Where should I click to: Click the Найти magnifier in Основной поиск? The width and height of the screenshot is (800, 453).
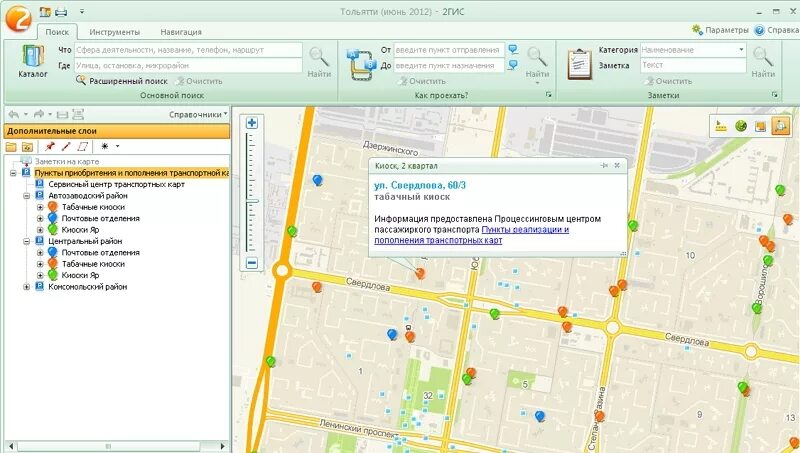[x=319, y=62]
